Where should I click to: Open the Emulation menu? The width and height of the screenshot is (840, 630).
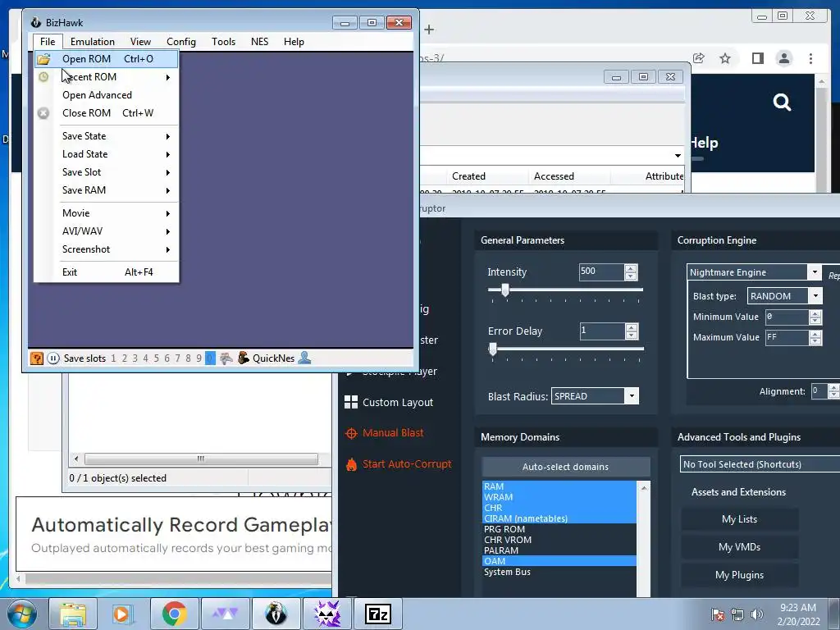tap(92, 41)
